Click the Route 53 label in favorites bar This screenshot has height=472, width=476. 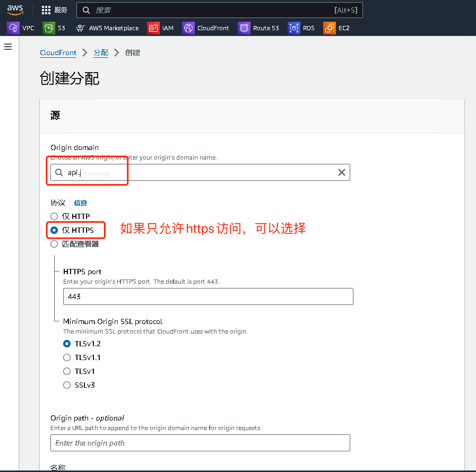266,28
